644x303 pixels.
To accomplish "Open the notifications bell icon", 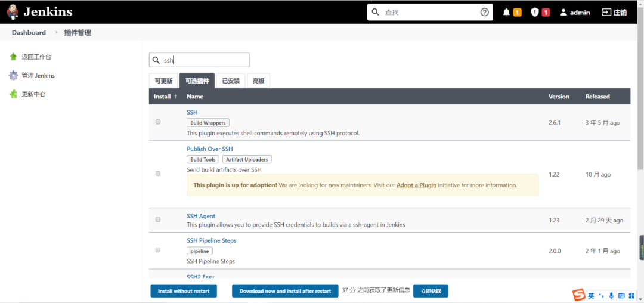I will point(506,13).
